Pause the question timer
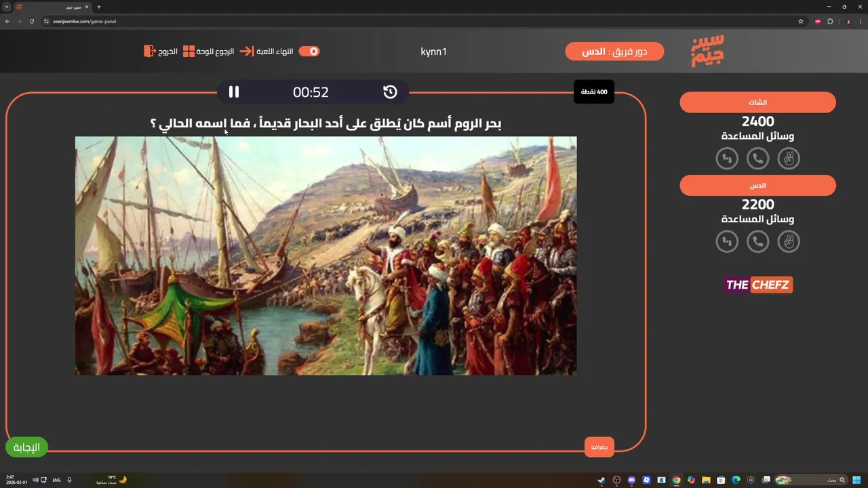The width and height of the screenshot is (868, 488). [x=234, y=92]
